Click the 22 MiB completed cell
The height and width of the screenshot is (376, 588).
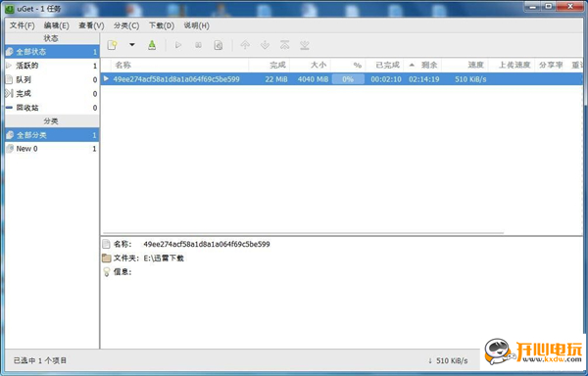tap(276, 79)
